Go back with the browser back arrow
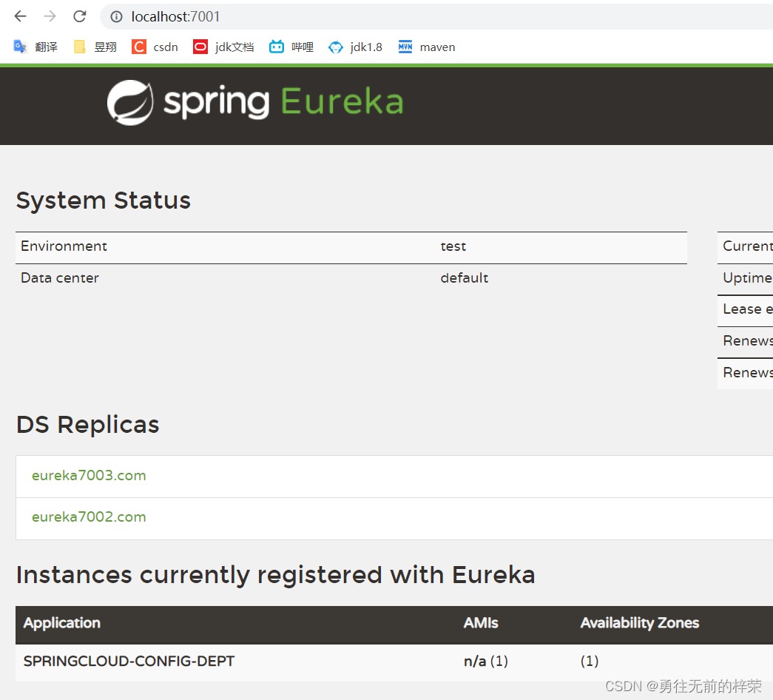Screen dimensions: 773x700 point(20,16)
